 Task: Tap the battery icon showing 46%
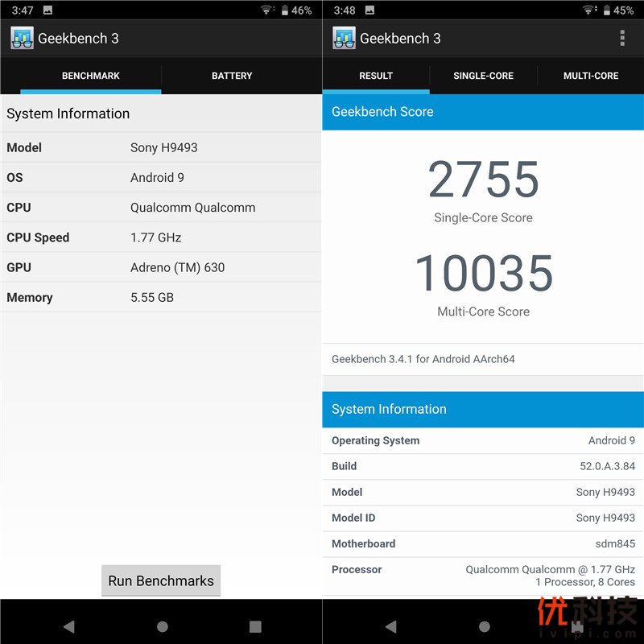pos(285,10)
